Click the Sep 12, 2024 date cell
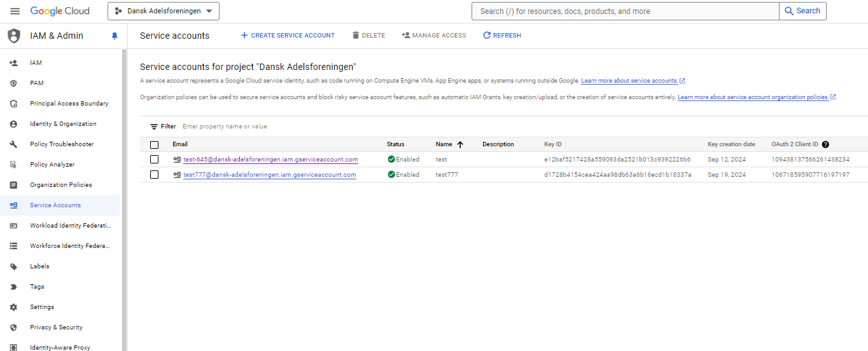This screenshot has width=868, height=351. [727, 160]
